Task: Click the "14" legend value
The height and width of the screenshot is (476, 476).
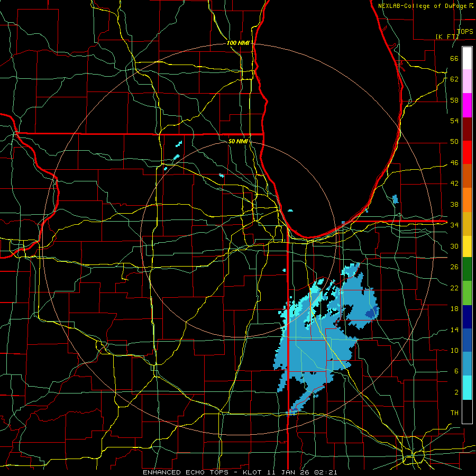Action: (x=454, y=329)
